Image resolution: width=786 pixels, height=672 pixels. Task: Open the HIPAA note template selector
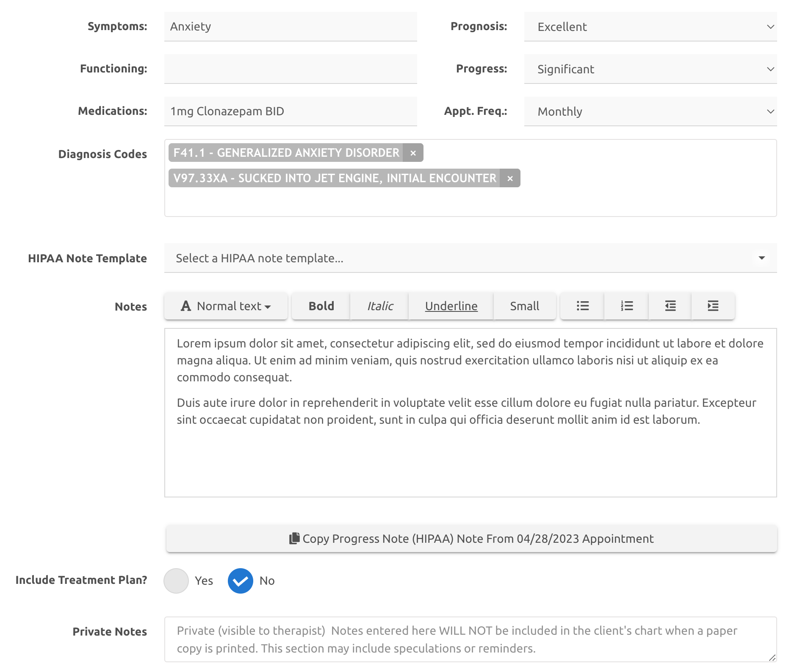[x=470, y=258]
